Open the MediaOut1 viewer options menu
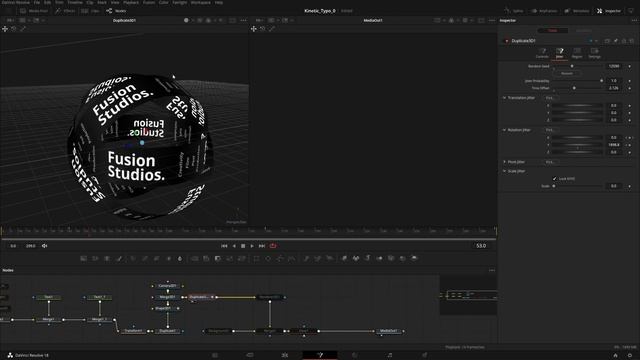640x360 pixels. click(492, 20)
